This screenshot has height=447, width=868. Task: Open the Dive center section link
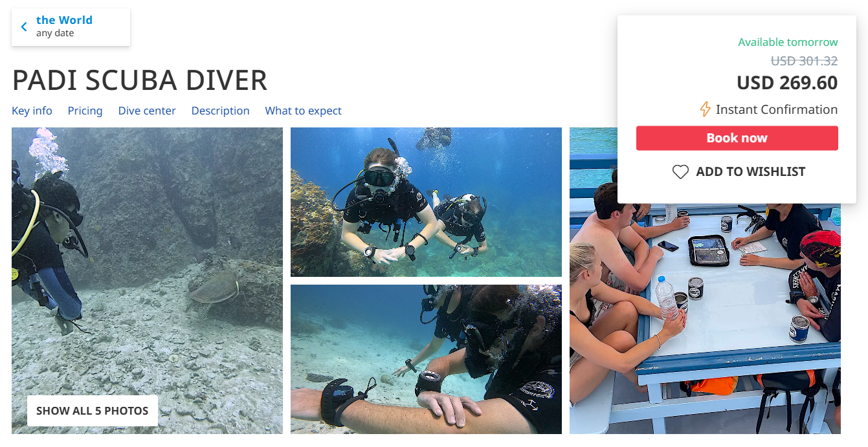coord(147,111)
